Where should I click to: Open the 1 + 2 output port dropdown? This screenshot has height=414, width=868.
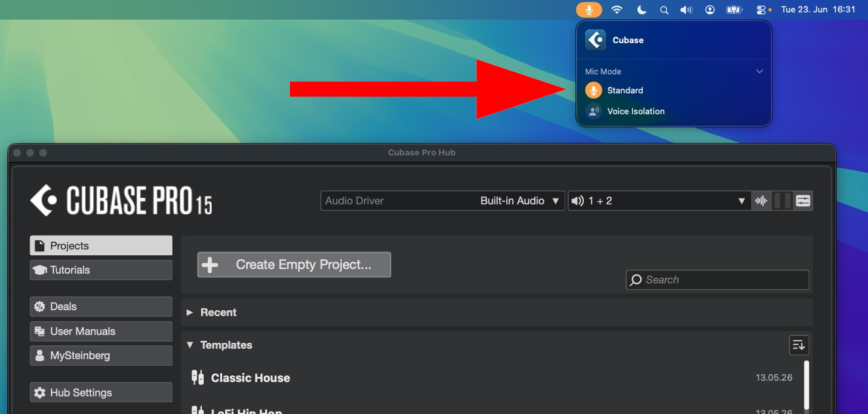tap(658, 201)
